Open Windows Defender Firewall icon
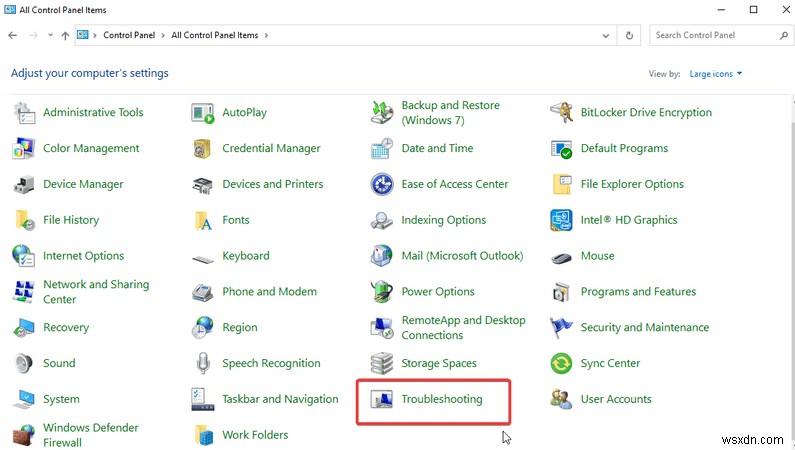Screen dimensions: 795x450 24,435
